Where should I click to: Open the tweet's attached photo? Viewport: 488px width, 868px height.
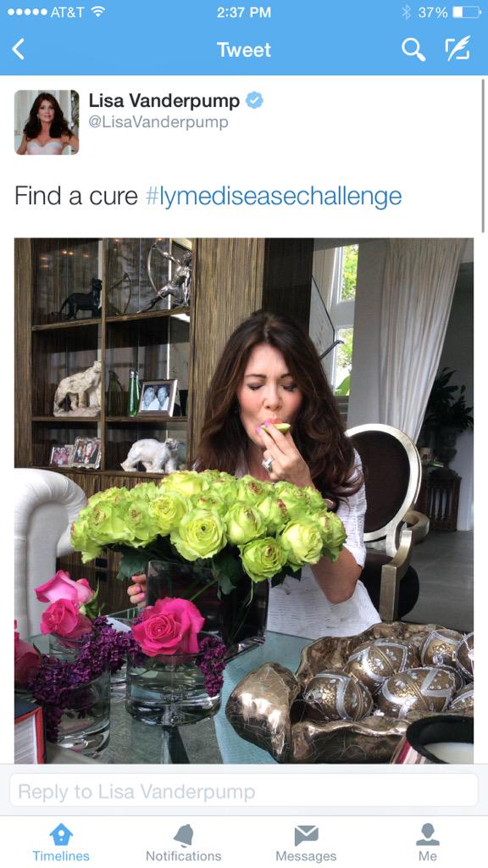click(x=244, y=500)
